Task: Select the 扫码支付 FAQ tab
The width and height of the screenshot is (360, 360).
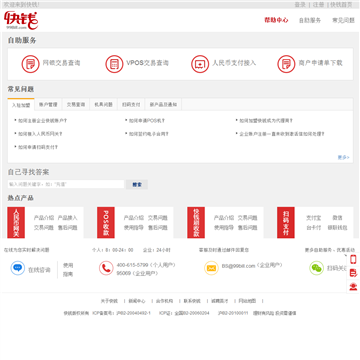Action: [x=131, y=105]
